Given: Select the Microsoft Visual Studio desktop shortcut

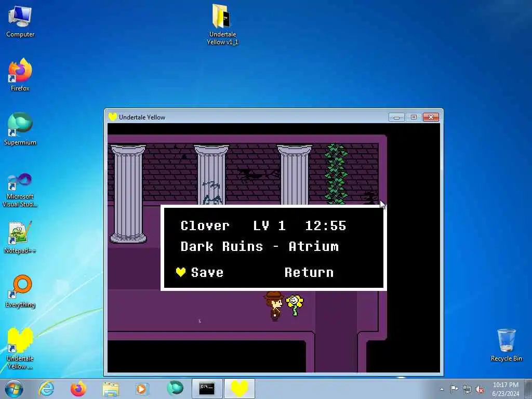Looking at the screenshot, I should (x=20, y=190).
